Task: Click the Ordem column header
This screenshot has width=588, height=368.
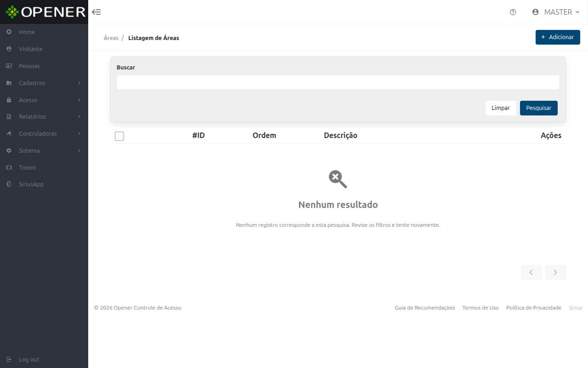Action: 264,135
